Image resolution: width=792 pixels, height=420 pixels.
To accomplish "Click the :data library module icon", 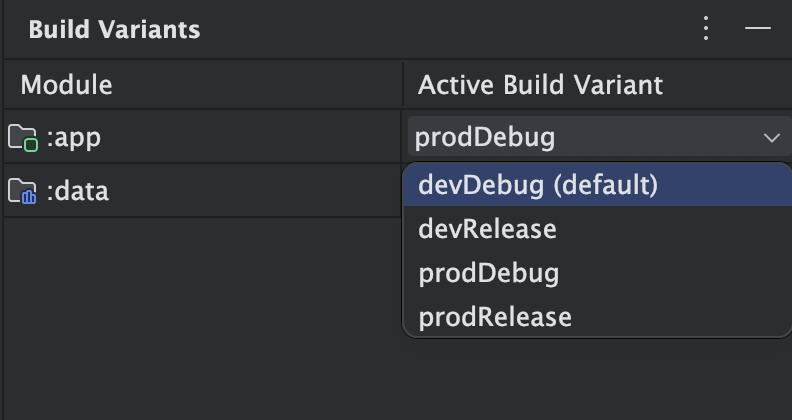I will [x=22, y=191].
